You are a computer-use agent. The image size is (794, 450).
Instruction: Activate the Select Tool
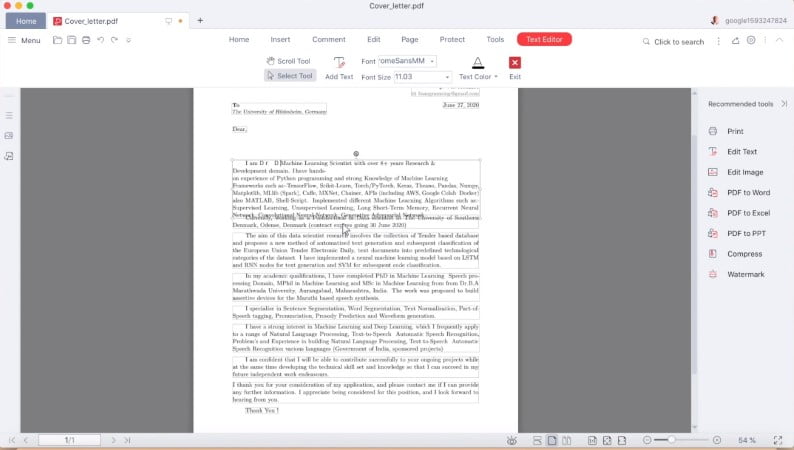(290, 75)
